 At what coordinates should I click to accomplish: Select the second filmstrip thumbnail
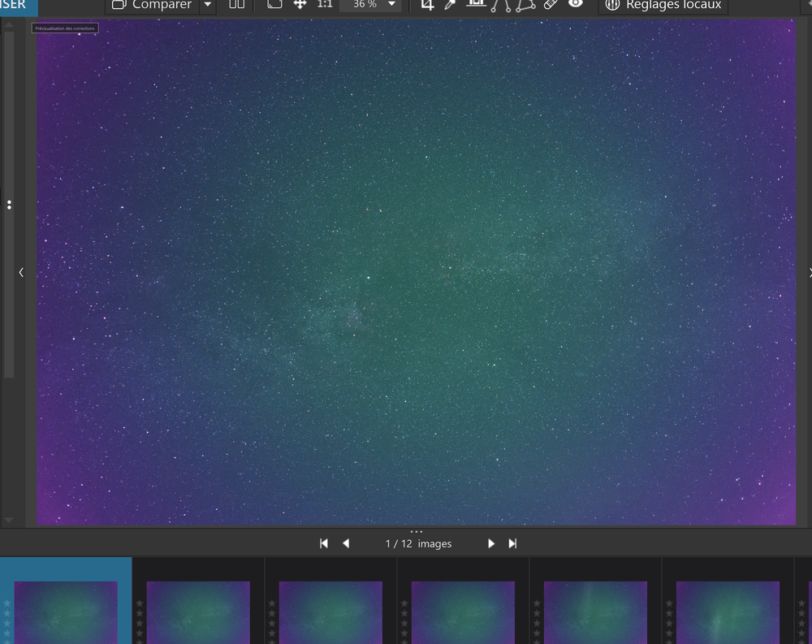click(198, 612)
